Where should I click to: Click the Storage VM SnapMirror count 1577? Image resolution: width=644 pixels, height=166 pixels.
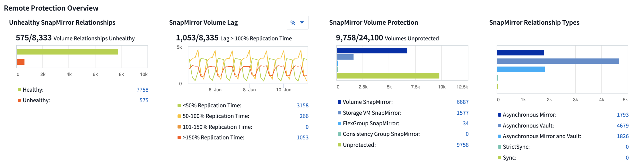coord(462,113)
